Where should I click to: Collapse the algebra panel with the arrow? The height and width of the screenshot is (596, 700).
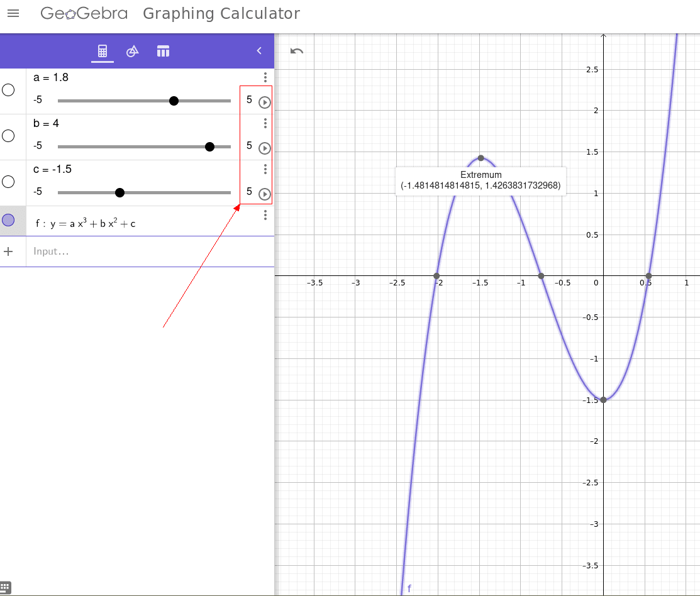259,51
